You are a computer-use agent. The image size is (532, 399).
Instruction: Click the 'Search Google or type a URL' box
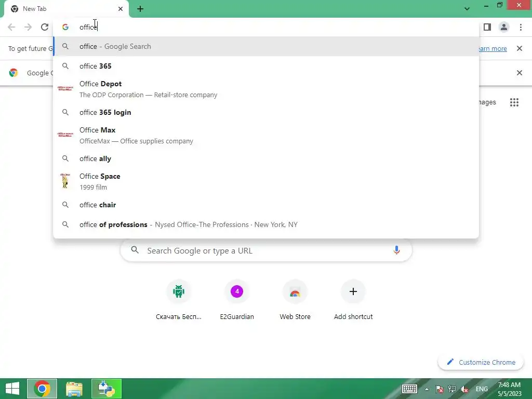click(267, 250)
